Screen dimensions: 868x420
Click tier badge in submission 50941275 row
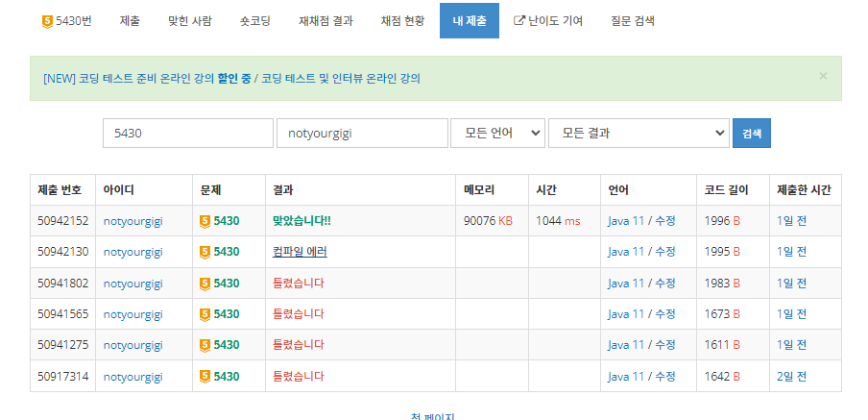tap(205, 345)
